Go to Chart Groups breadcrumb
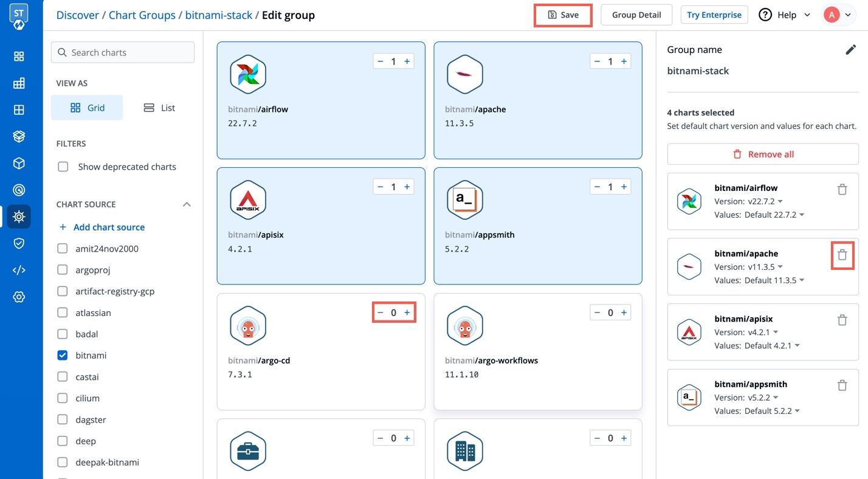 (x=142, y=15)
